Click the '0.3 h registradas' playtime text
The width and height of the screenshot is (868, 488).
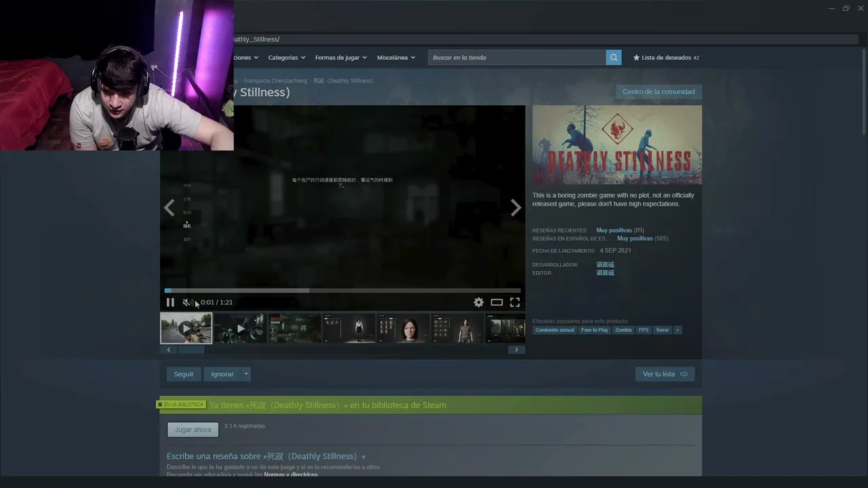(x=245, y=426)
